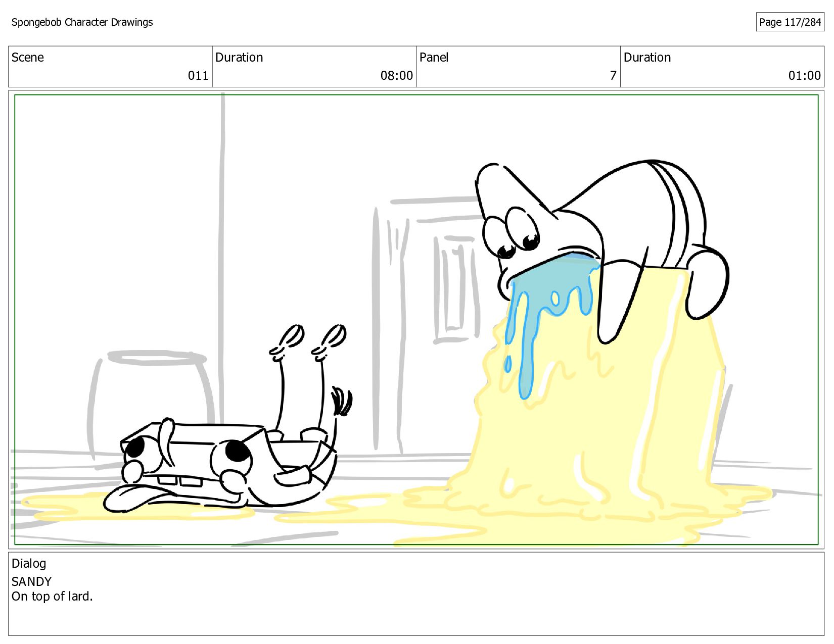This screenshot has width=834, height=644.
Task: Click the panel duration value '01:00'
Action: point(804,76)
